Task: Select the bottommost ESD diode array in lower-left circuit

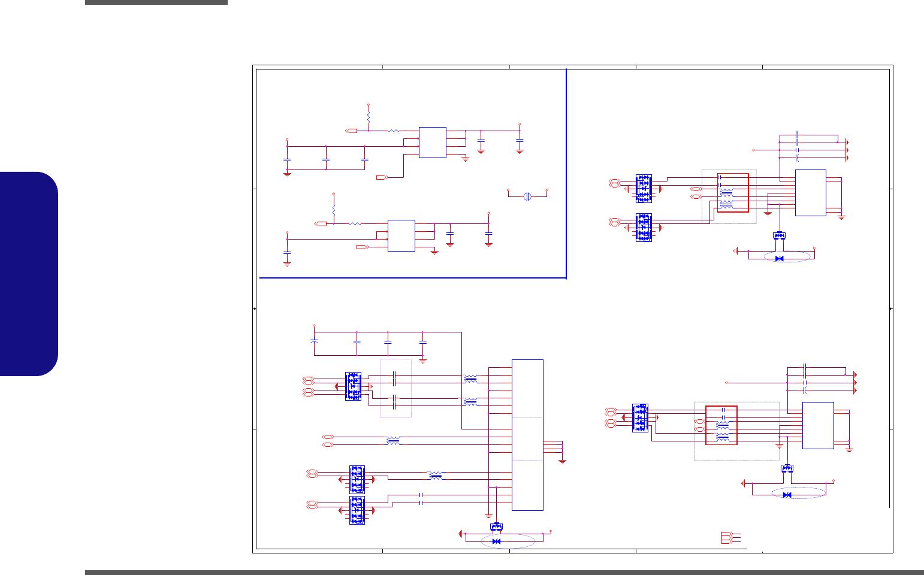Action: coord(357,510)
